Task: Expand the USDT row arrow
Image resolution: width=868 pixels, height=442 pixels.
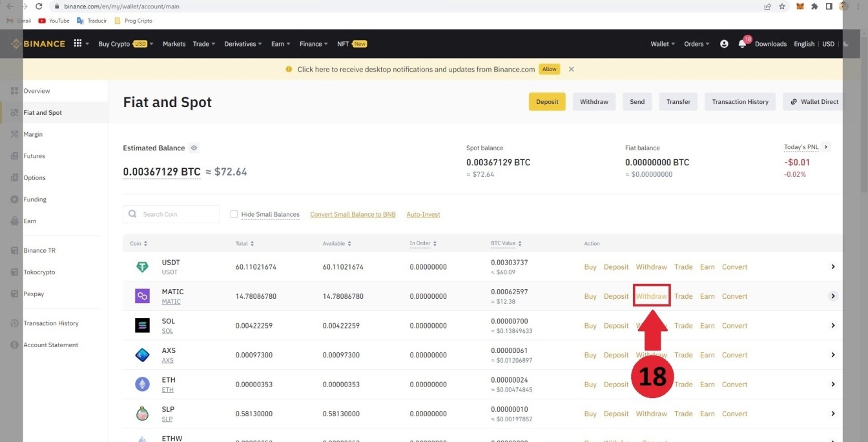Action: [x=833, y=267]
